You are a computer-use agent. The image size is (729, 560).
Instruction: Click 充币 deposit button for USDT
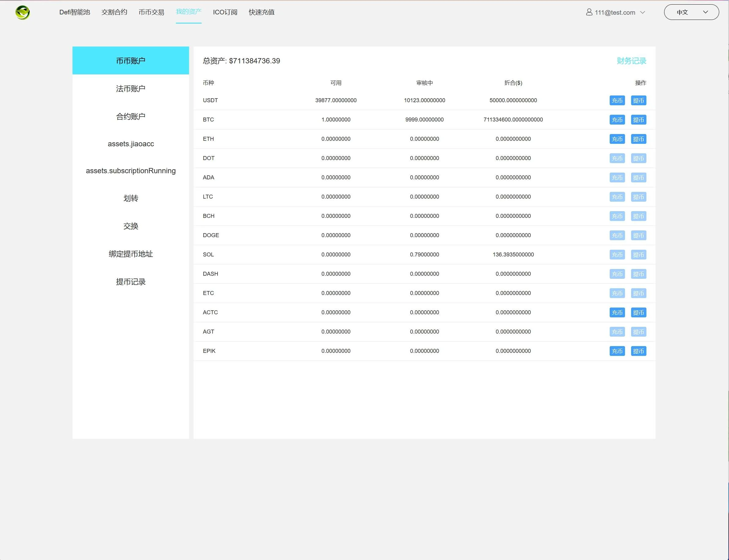click(617, 100)
